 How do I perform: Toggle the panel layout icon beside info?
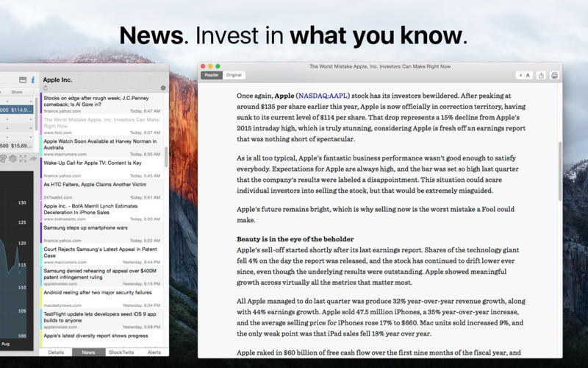coord(23,79)
